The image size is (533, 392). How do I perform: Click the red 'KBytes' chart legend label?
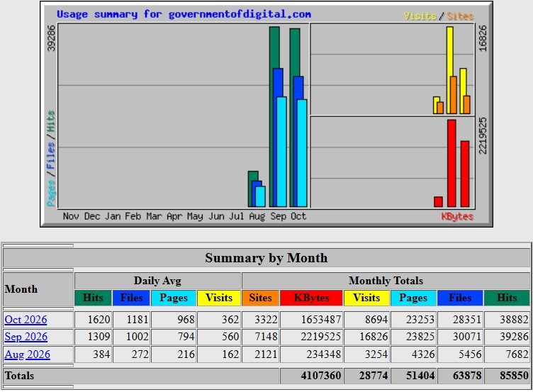tap(457, 216)
